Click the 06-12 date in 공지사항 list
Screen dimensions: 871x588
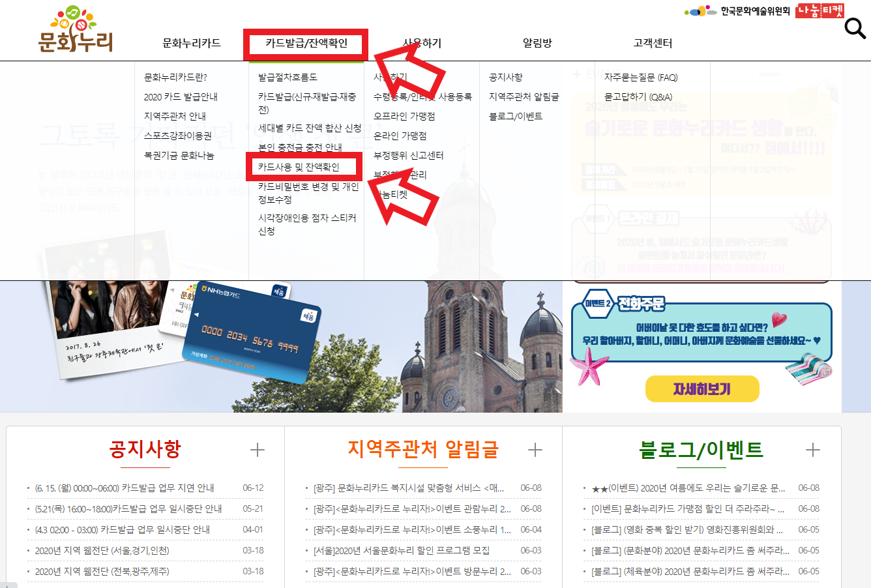[x=253, y=488]
